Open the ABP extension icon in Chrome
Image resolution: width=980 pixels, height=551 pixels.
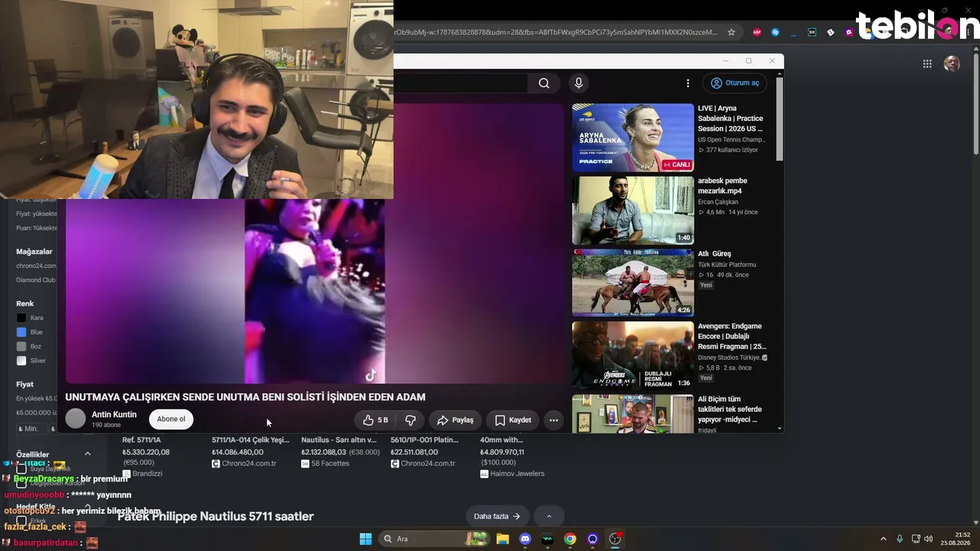click(757, 32)
